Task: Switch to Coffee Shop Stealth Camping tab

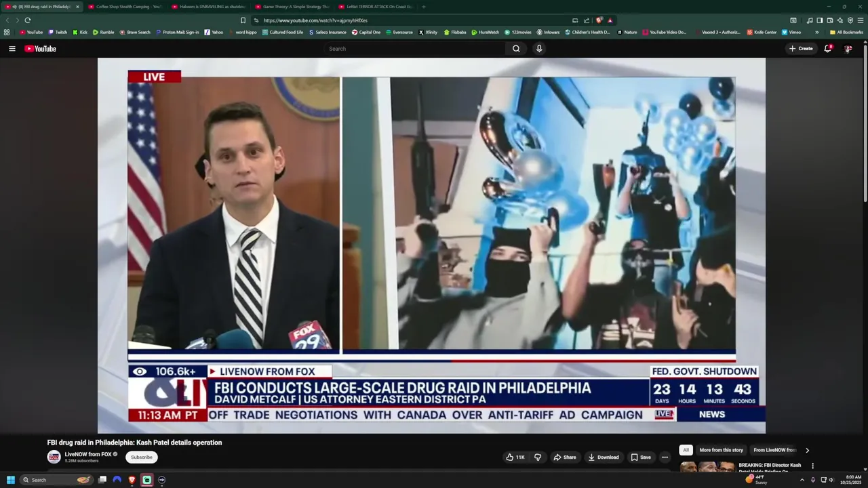Action: point(125,7)
